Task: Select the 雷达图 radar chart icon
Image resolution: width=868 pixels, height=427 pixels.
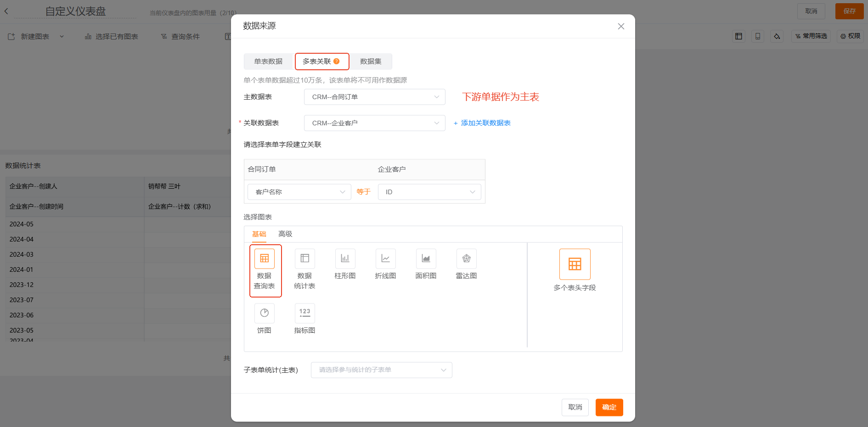Action: [466, 258]
